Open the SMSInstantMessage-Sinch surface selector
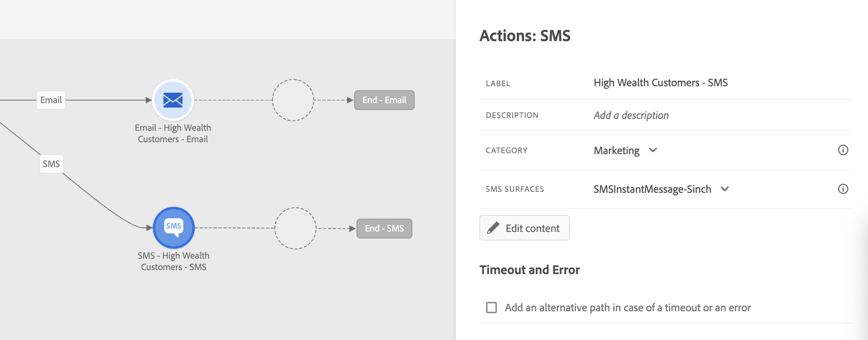The width and height of the screenshot is (868, 340). 661,189
